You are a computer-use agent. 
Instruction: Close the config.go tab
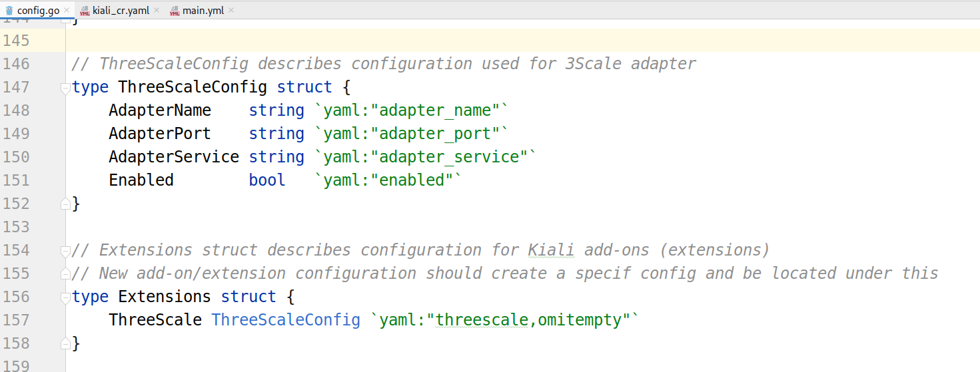point(67,11)
